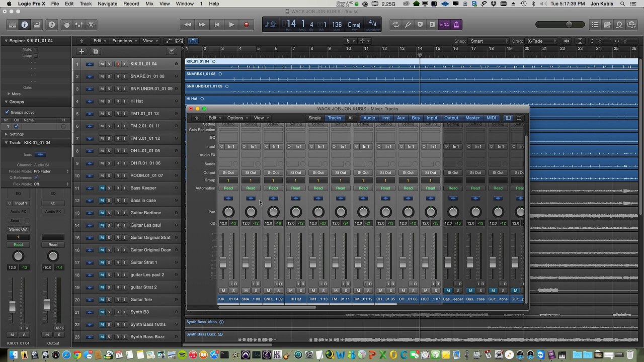The width and height of the screenshot is (644, 362).
Task: Open the Snap Smart dropdown
Action: pyautogui.click(x=489, y=41)
